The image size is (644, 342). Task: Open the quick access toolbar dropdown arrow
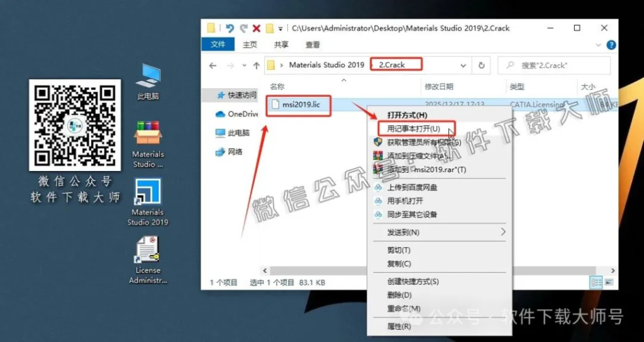pyautogui.click(x=280, y=29)
